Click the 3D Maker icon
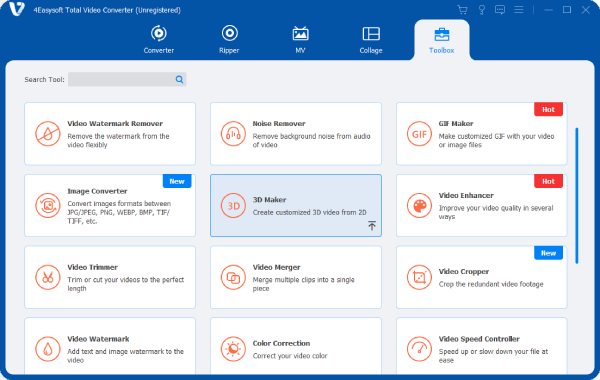Screen dimensions: 600x380 click(x=233, y=205)
